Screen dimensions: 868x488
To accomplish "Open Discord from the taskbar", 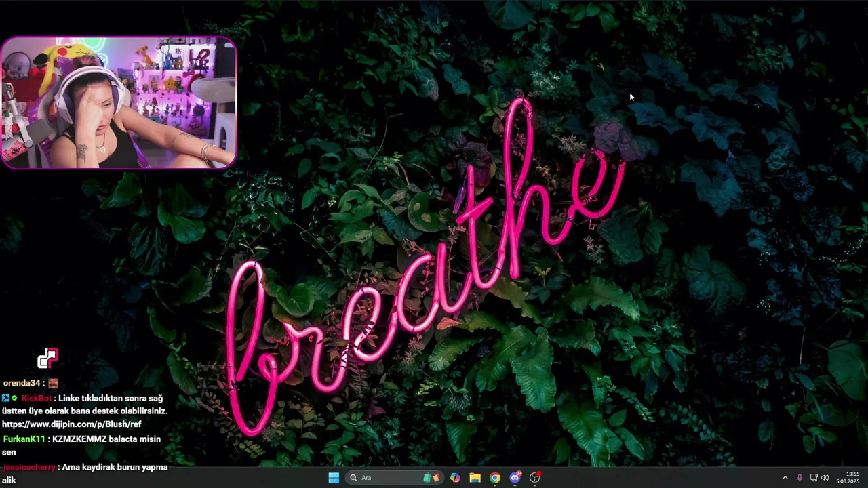I will (515, 478).
